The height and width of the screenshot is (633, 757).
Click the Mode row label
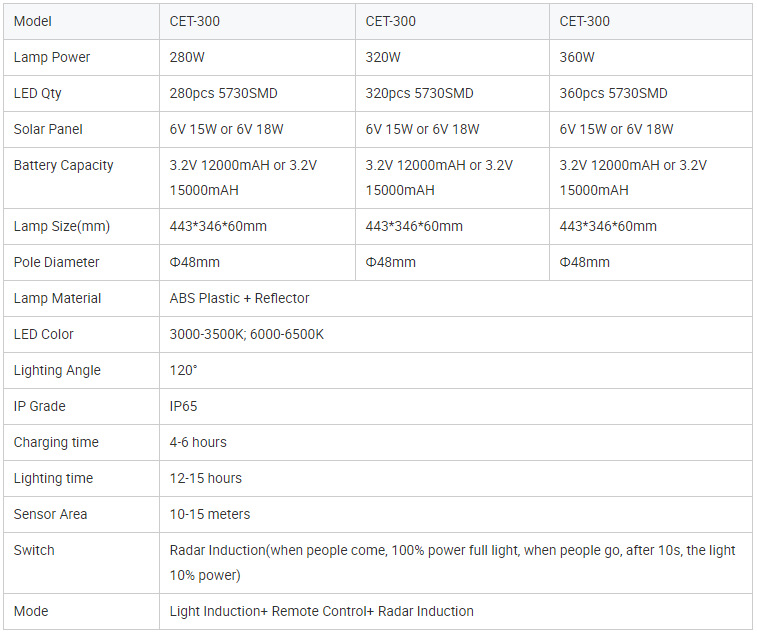point(31,611)
